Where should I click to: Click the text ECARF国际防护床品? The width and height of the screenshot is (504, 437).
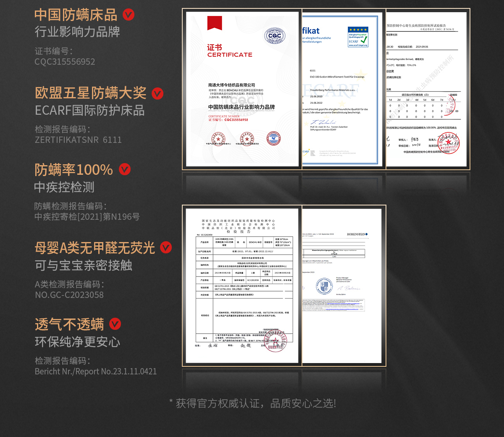90,111
